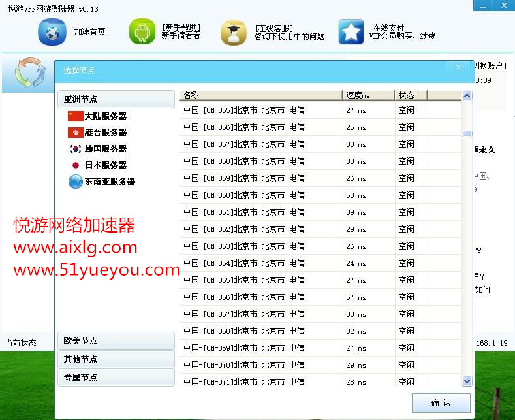Select the Korean flag icon for 韩国服务器

tap(76, 149)
